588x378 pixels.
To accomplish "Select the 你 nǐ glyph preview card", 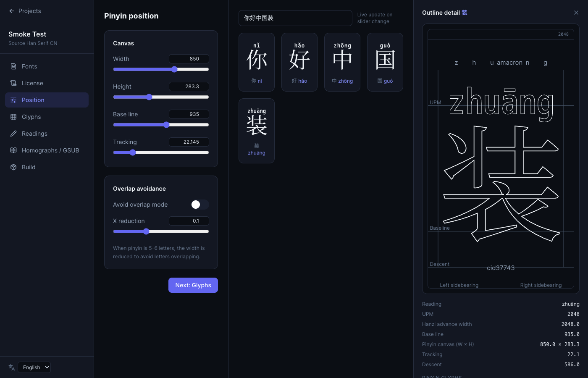I will tap(257, 62).
